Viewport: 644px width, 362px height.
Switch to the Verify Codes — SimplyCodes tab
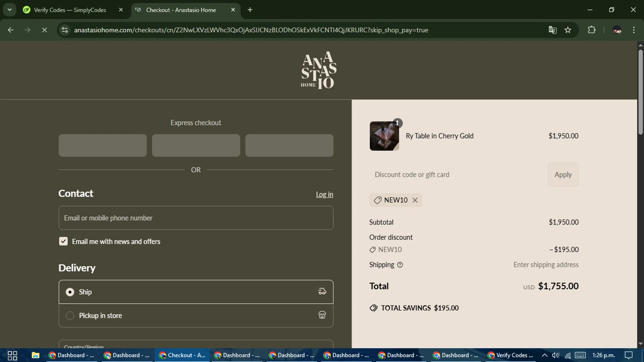pos(70,10)
